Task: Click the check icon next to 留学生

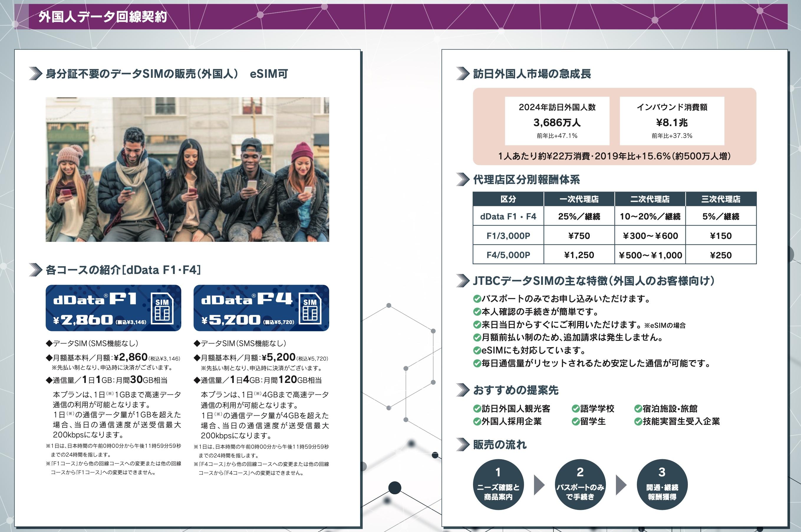Action: (575, 422)
